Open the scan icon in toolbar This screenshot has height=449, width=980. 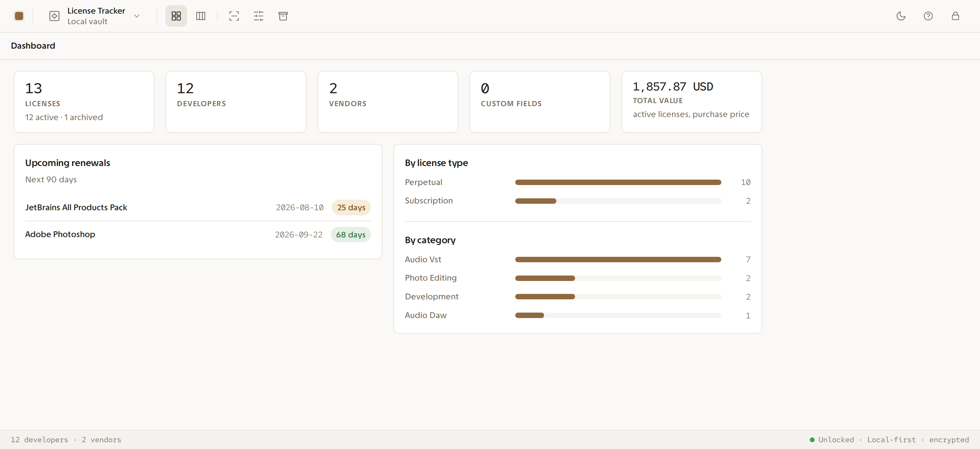234,16
